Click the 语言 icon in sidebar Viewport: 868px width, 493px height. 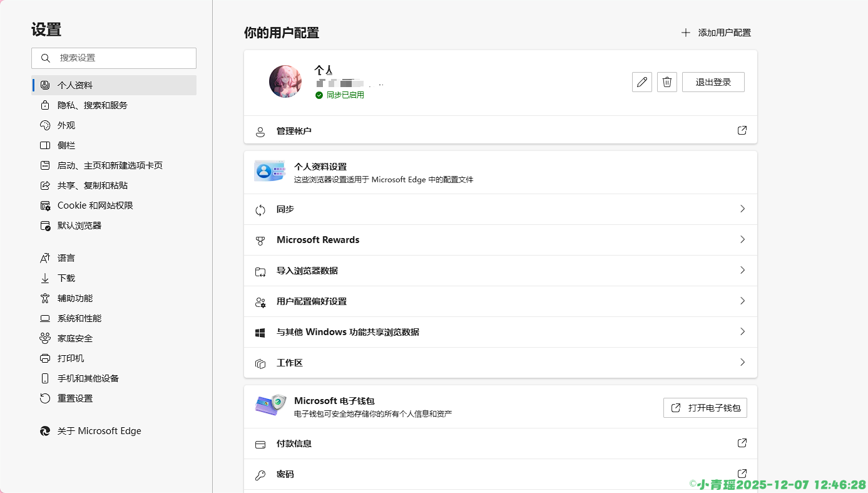(x=45, y=258)
